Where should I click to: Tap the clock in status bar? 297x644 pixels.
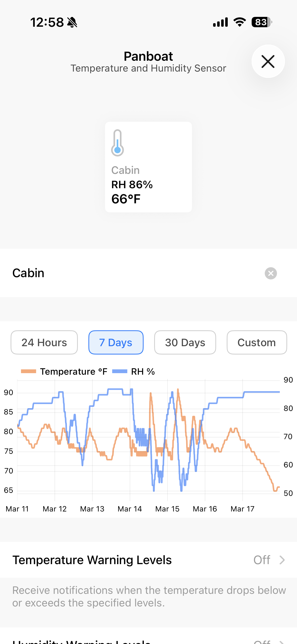pos(47,22)
